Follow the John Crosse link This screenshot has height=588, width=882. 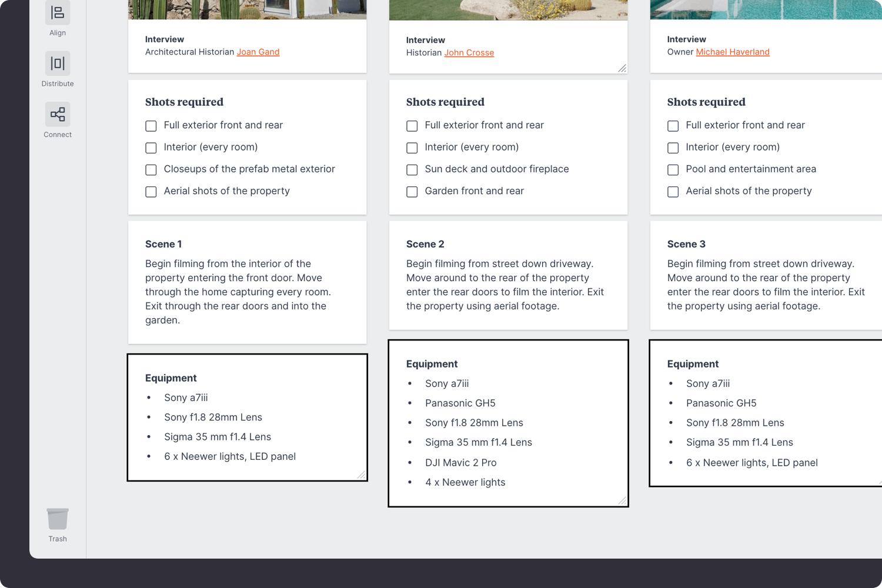[x=469, y=52]
